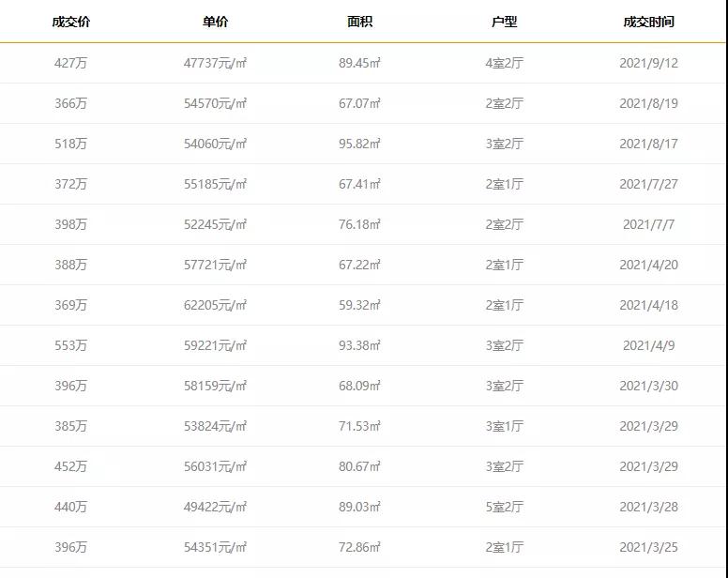728x578 pixels.
Task: Select the 553万 transaction price
Action: tap(71, 345)
